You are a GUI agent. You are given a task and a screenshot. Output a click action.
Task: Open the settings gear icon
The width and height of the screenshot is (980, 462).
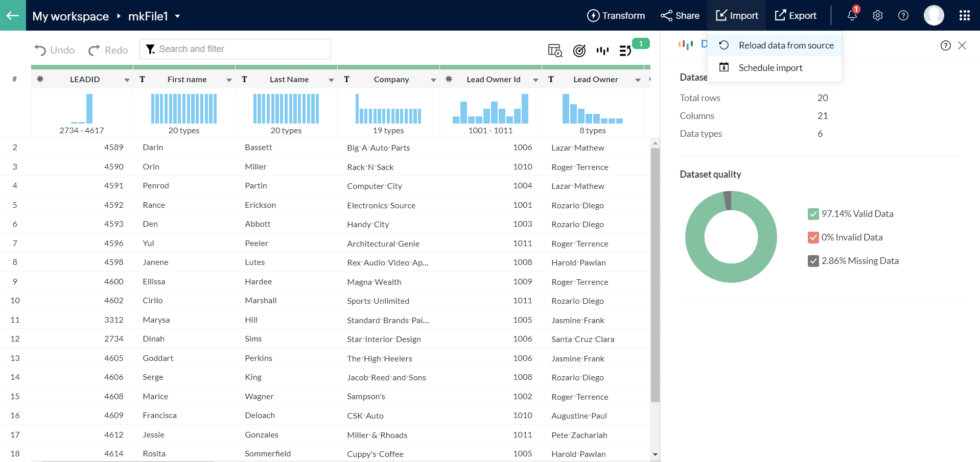coord(878,15)
